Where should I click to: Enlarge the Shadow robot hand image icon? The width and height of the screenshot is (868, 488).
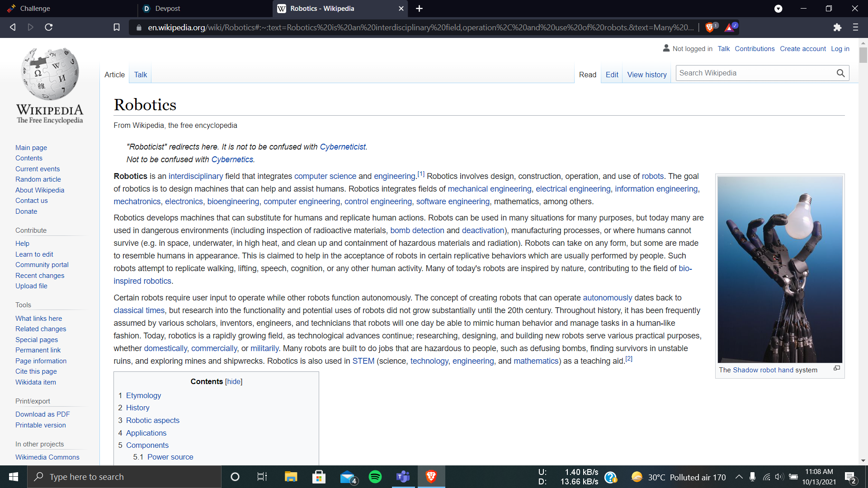click(837, 368)
